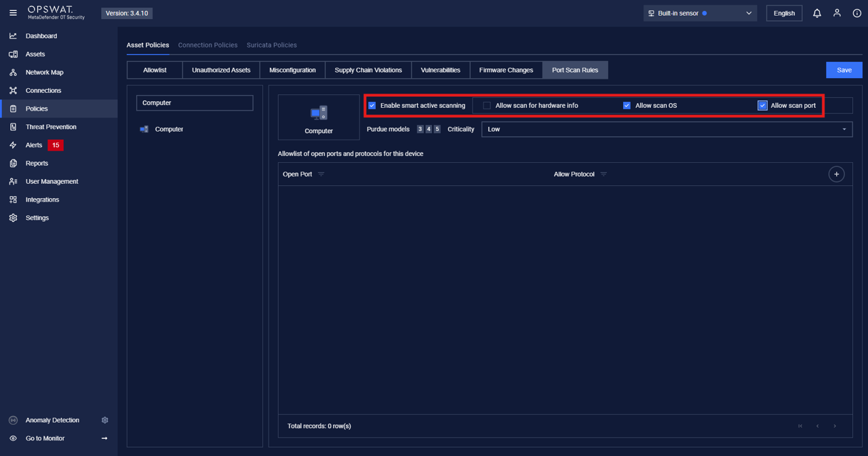The width and height of the screenshot is (868, 456).
Task: Click the Threat Prevention icon
Action: pyautogui.click(x=13, y=127)
